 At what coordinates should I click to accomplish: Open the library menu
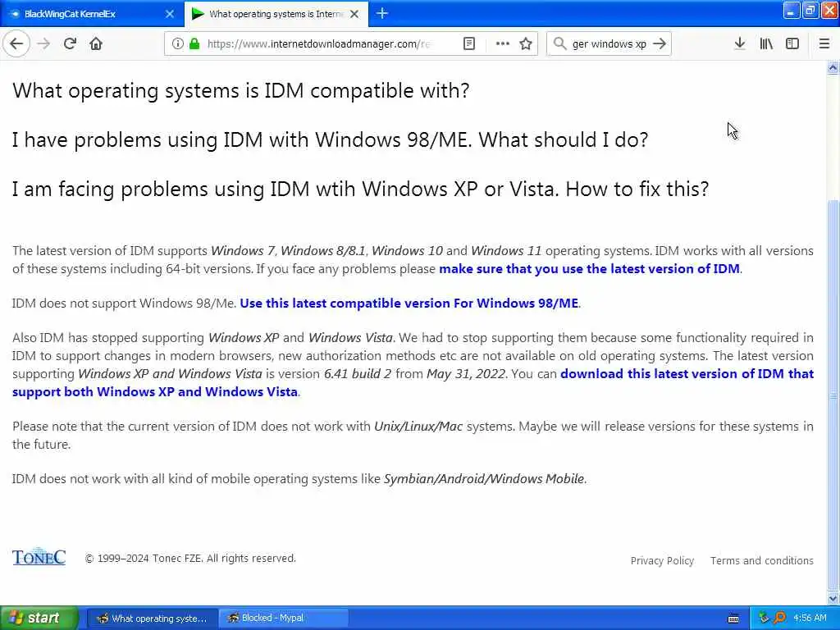tap(766, 44)
